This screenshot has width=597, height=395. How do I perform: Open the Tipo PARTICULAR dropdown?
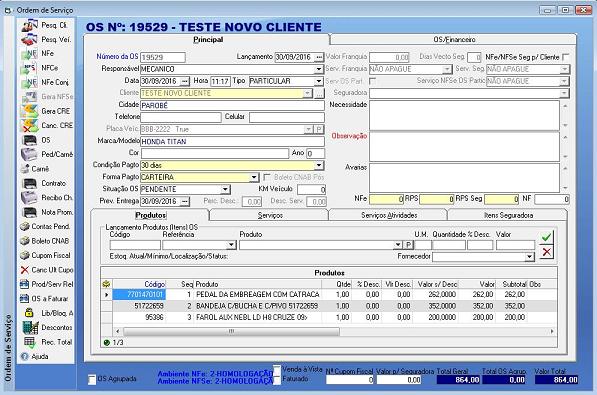point(319,82)
